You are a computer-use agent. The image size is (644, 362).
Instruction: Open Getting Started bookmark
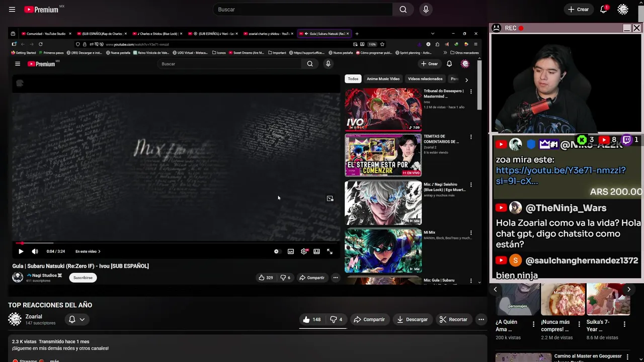click(23, 52)
